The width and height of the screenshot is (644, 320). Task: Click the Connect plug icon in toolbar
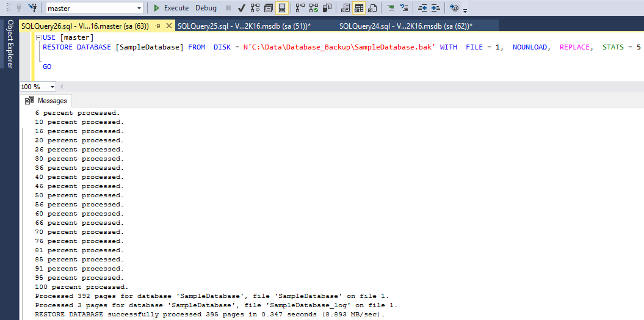point(19,8)
